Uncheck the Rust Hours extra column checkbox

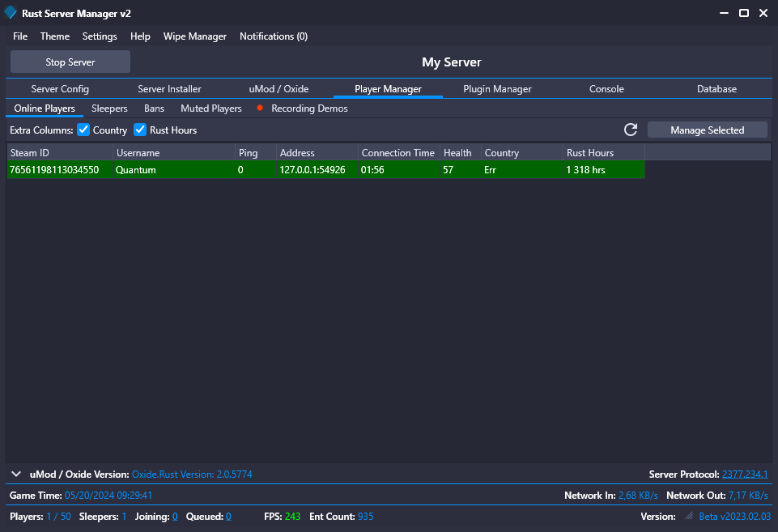coord(140,130)
